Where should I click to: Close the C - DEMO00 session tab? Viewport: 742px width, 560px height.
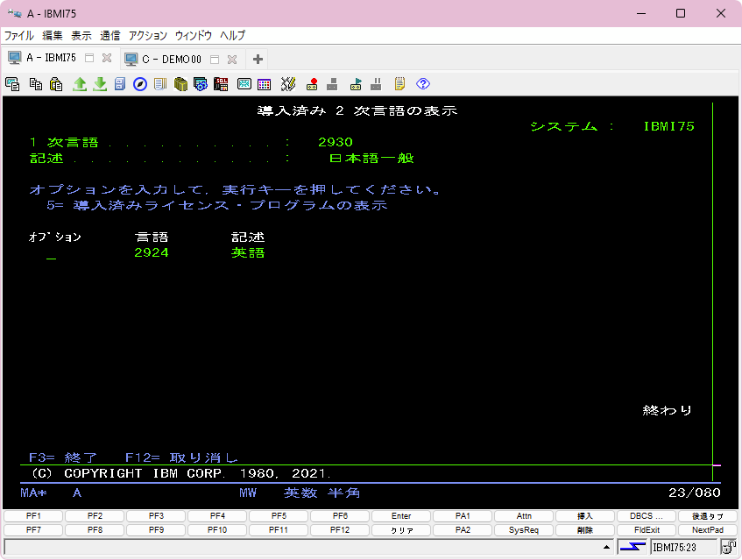(232, 60)
